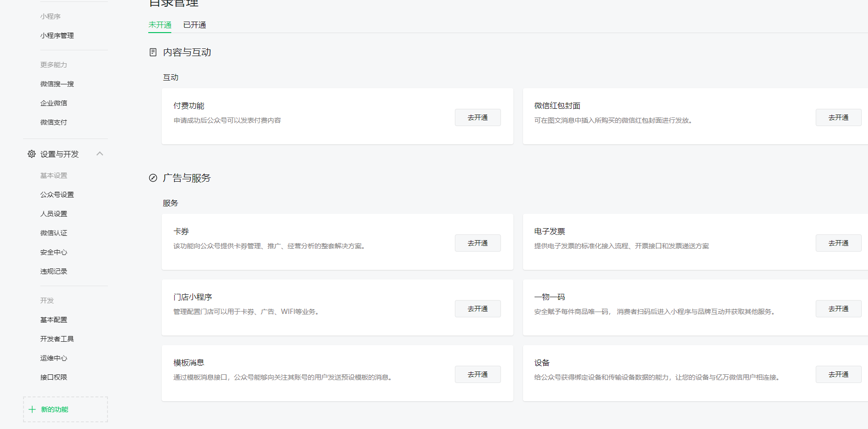Click 去开通 for 卡券
The height and width of the screenshot is (429, 868).
(x=478, y=243)
